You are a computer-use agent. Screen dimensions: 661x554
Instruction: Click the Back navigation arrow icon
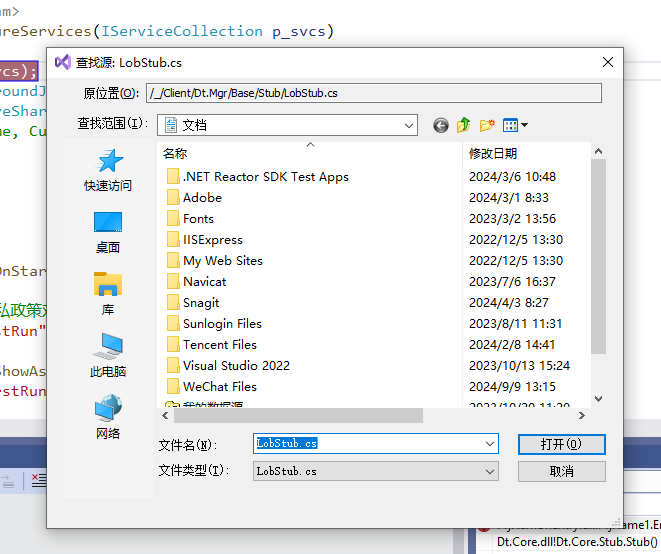tap(441, 125)
